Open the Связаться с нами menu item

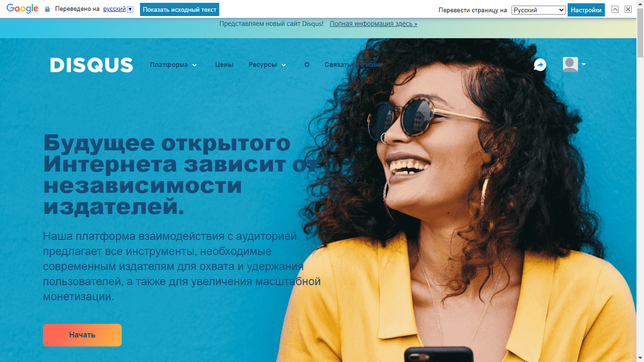tap(353, 65)
